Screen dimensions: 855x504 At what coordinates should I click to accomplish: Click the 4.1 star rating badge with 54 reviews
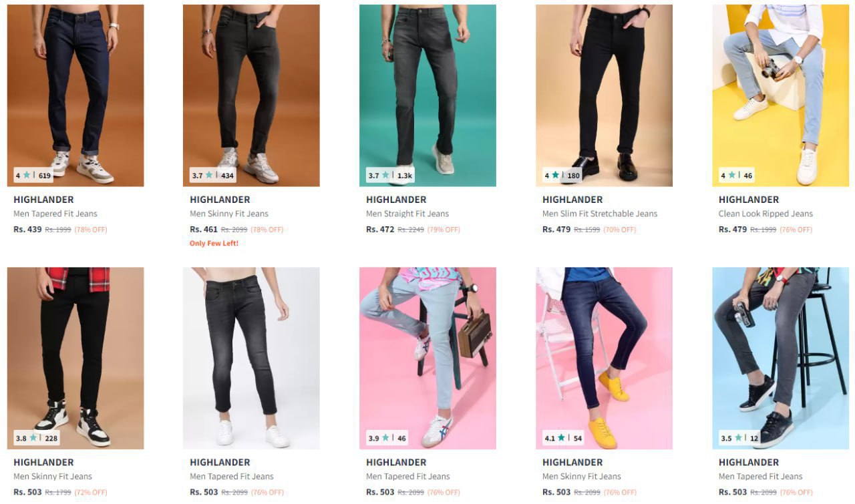[563, 439]
